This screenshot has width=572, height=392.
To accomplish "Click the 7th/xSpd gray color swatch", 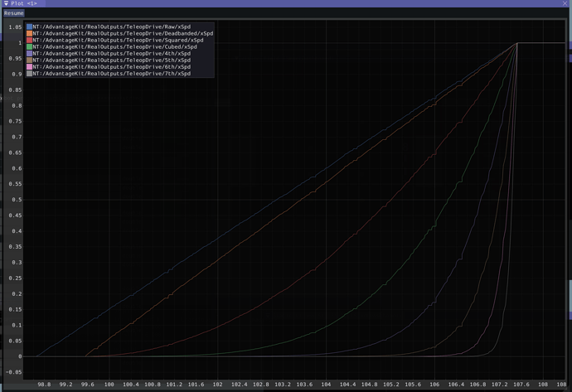I will click(x=29, y=73).
